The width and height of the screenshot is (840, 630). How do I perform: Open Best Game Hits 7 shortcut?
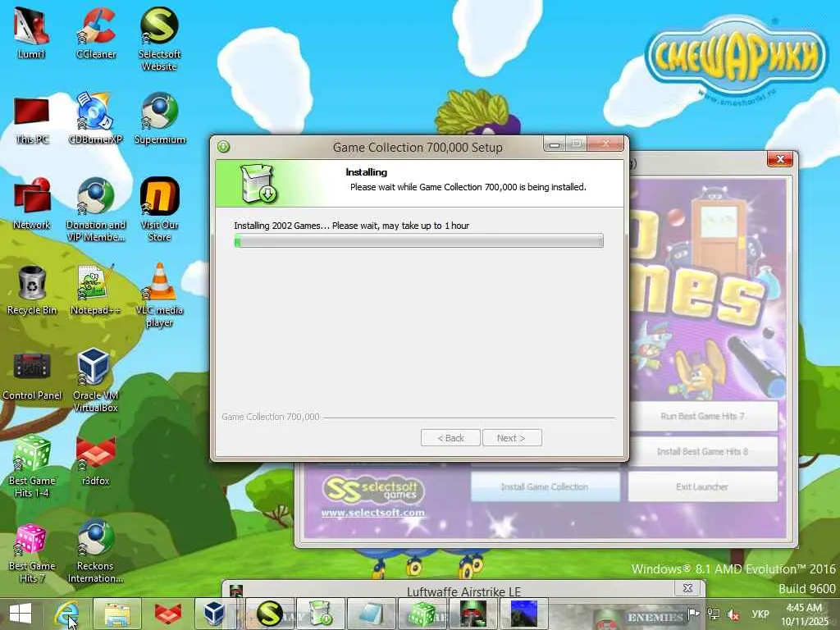point(32,553)
